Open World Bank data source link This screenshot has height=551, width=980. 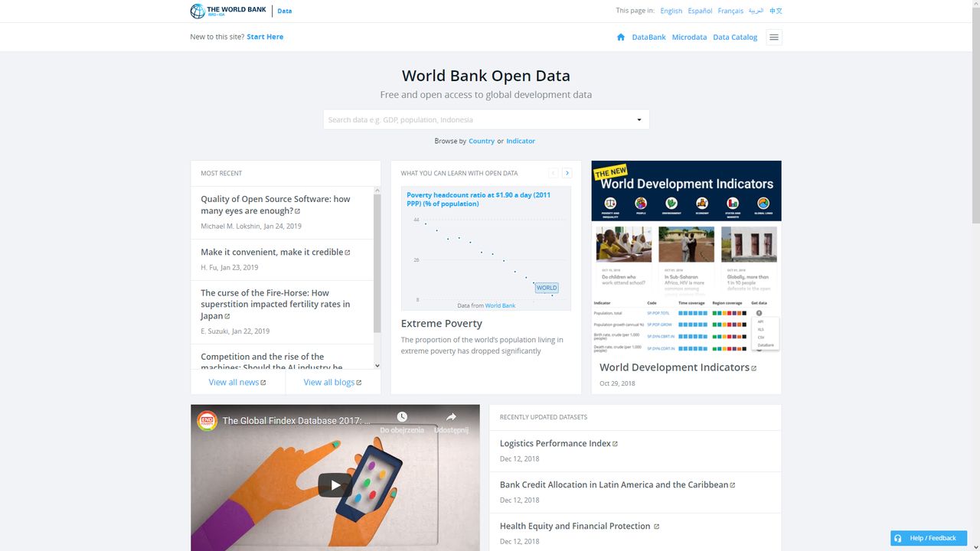tap(500, 305)
